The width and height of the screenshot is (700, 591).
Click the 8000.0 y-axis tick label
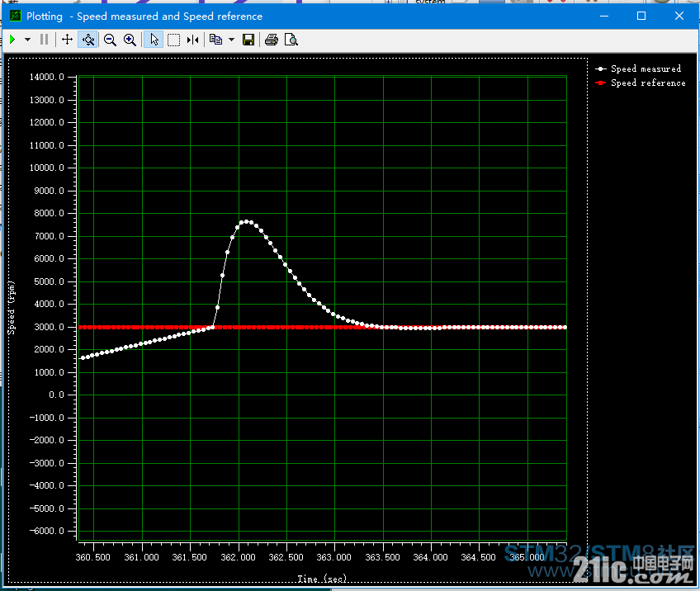pos(50,213)
